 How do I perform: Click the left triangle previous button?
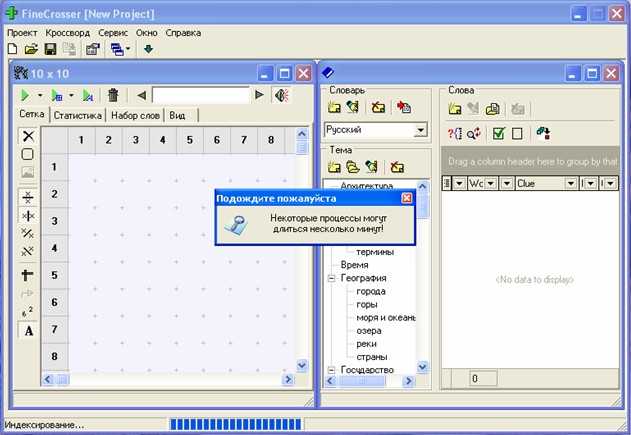(141, 95)
